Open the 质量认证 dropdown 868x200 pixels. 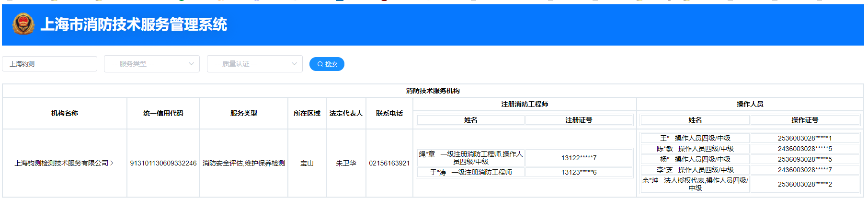255,64
